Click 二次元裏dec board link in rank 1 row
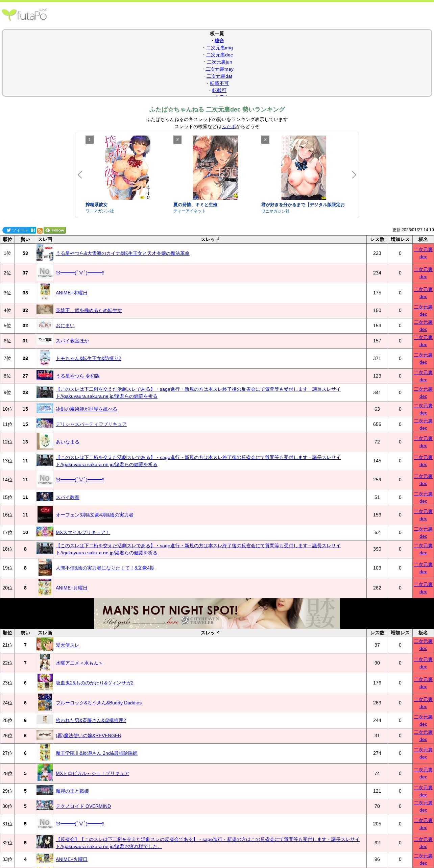The image size is (434, 868). (x=423, y=253)
